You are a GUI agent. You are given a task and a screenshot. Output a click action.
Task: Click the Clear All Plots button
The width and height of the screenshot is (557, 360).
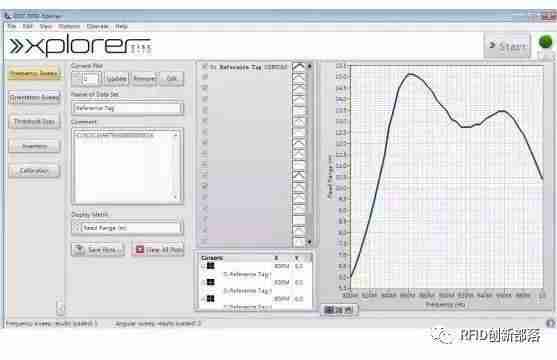[158, 249]
